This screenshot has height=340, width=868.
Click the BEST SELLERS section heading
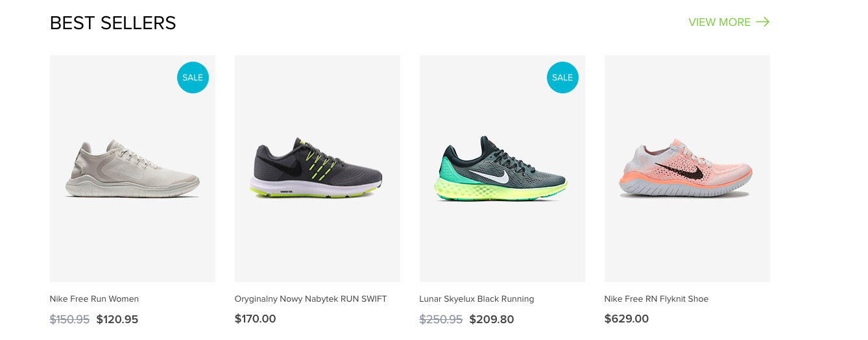click(x=113, y=23)
